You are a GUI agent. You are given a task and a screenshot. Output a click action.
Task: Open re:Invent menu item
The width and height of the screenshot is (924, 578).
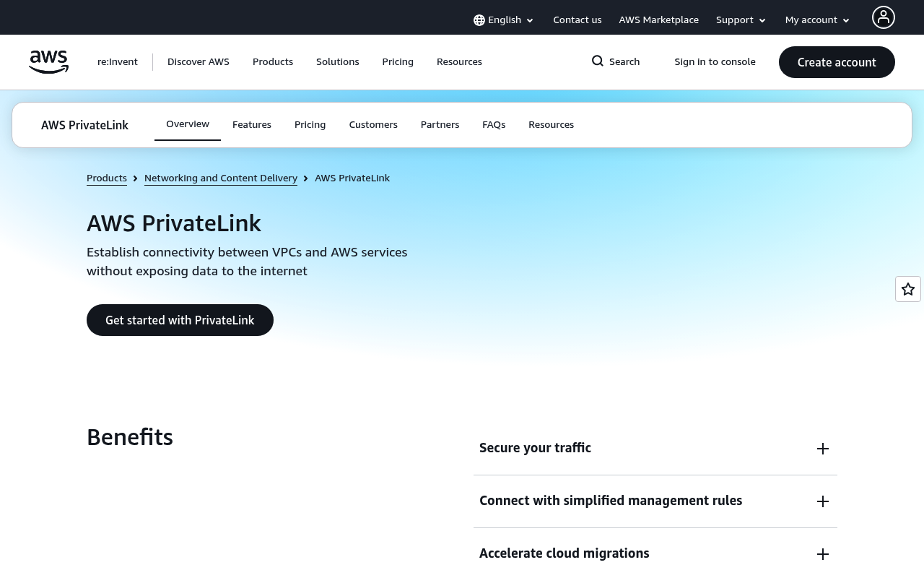pos(118,62)
